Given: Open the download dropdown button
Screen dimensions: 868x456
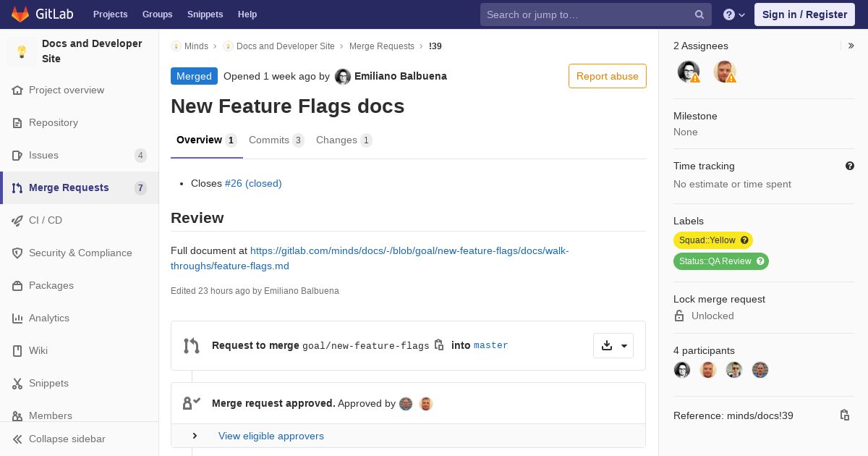Looking at the screenshot, I should (x=613, y=346).
